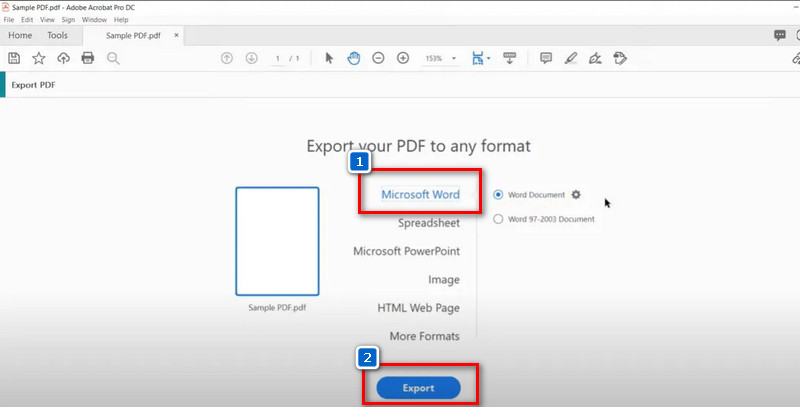Screen dimensions: 800x407
Task: Open the zoom level dropdown arrow
Action: pos(454,58)
